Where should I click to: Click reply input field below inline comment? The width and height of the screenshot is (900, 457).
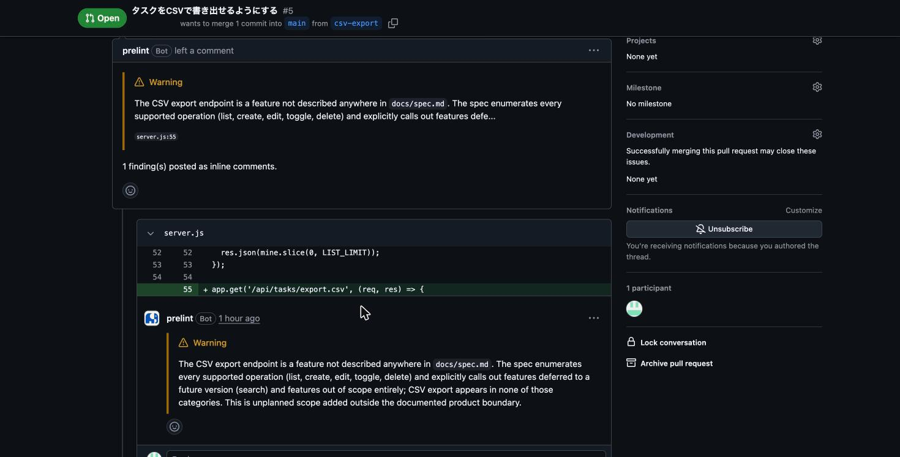click(x=386, y=454)
